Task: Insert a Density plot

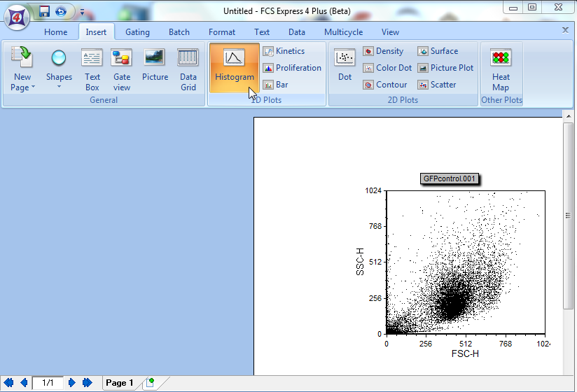Action: (383, 51)
